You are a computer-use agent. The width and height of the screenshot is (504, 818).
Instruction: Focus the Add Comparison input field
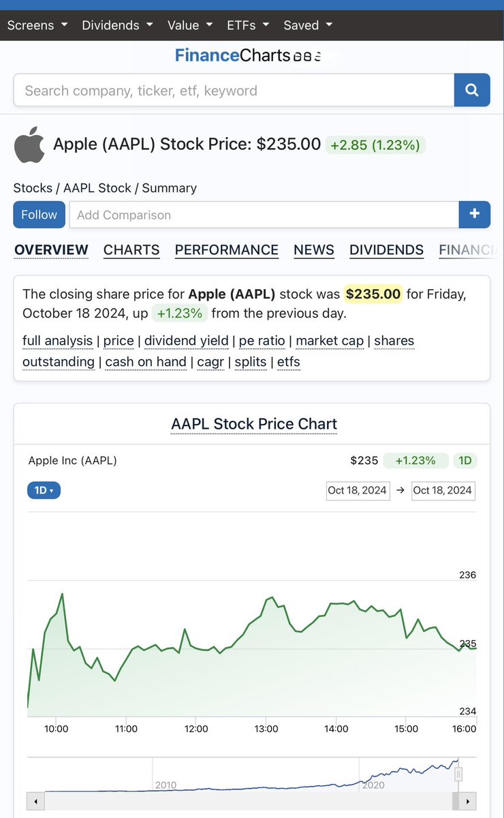(x=264, y=214)
